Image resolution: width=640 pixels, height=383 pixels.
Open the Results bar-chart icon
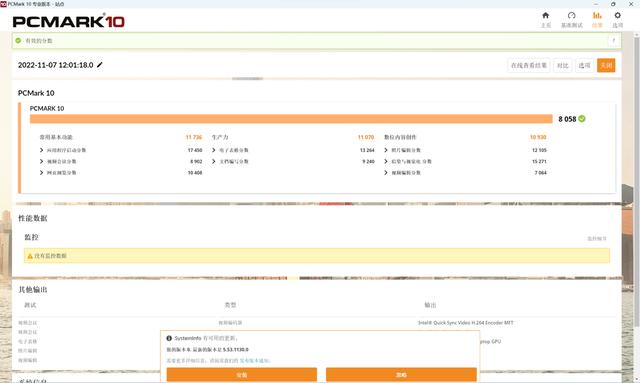click(597, 16)
